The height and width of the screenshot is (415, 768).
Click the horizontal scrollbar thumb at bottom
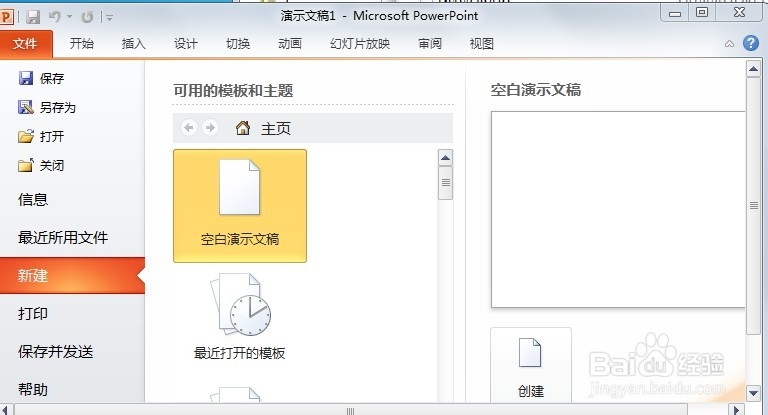coord(351,411)
